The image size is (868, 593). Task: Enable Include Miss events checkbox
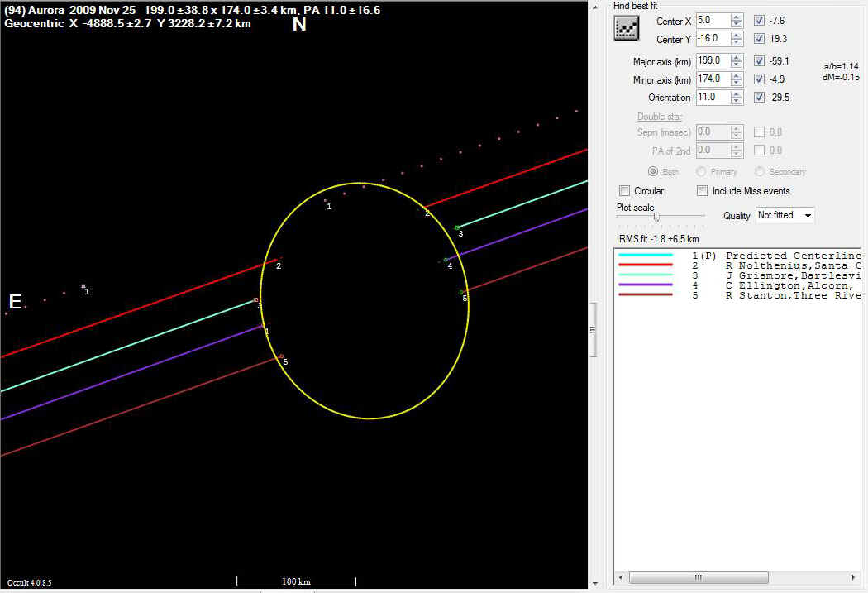click(702, 191)
